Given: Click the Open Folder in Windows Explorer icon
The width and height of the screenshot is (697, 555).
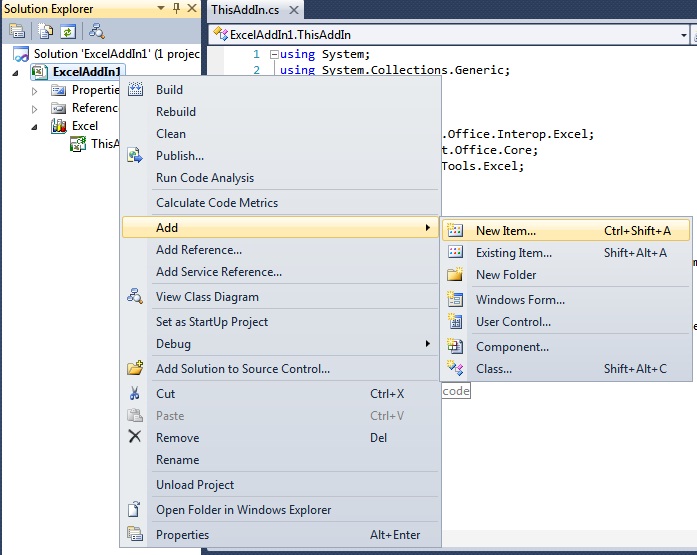Looking at the screenshot, I should pyautogui.click(x=134, y=509).
